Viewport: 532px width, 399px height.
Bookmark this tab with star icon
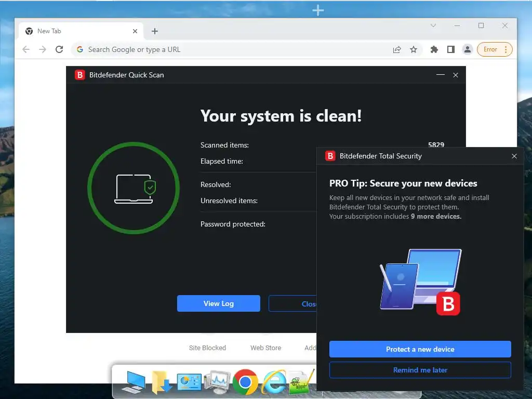tap(413, 49)
